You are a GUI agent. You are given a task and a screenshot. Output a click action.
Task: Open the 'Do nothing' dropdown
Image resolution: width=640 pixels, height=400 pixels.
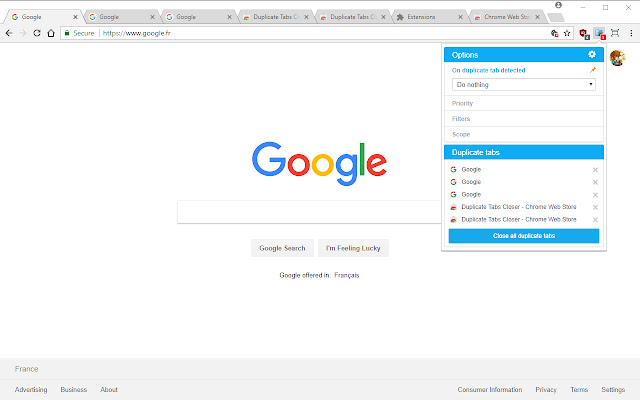coord(524,84)
